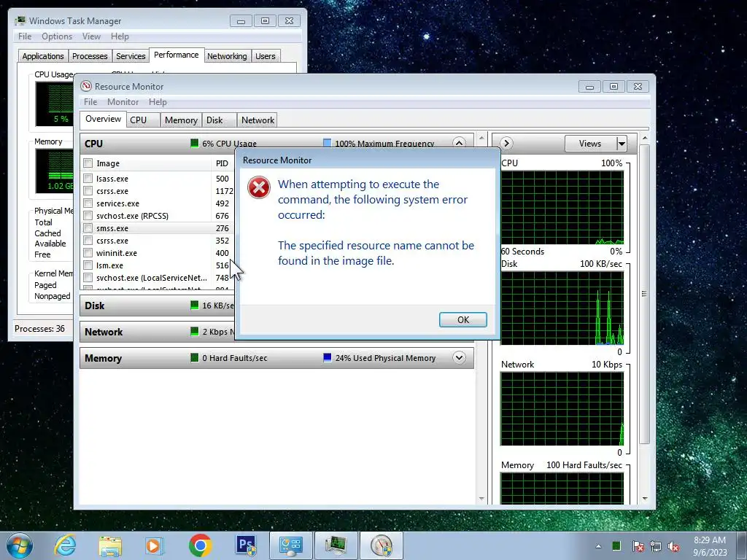
Task: Click Task Manager title bar icon
Action: click(x=20, y=21)
